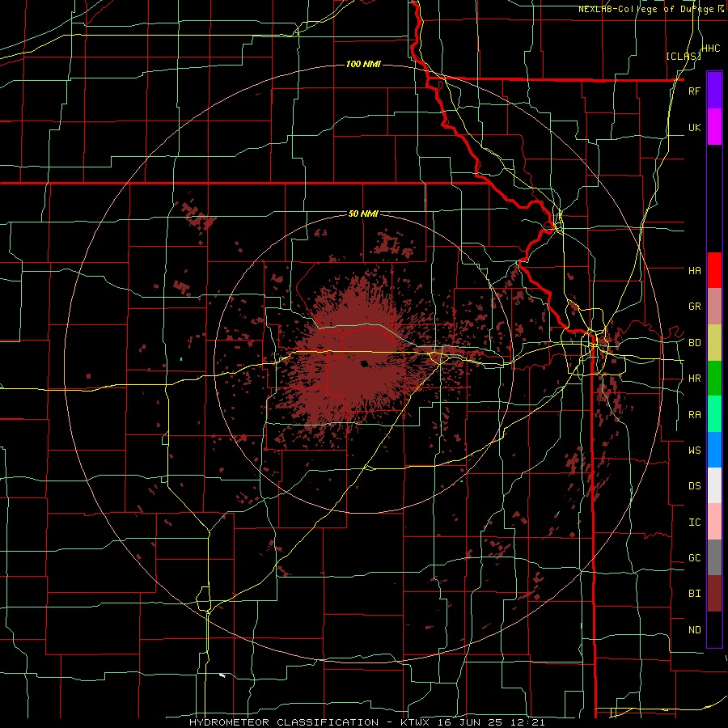728x728 pixels.
Task: Click the IC legend label
Action: pos(694,523)
